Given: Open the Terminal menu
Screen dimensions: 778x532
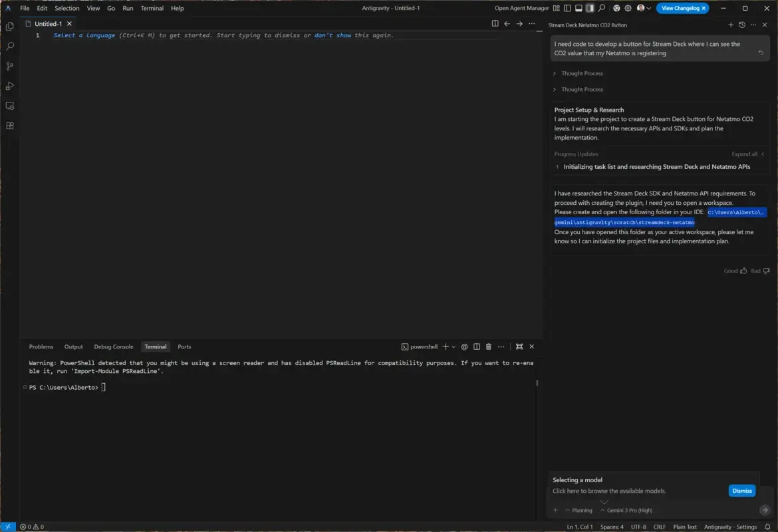Looking at the screenshot, I should 152,8.
